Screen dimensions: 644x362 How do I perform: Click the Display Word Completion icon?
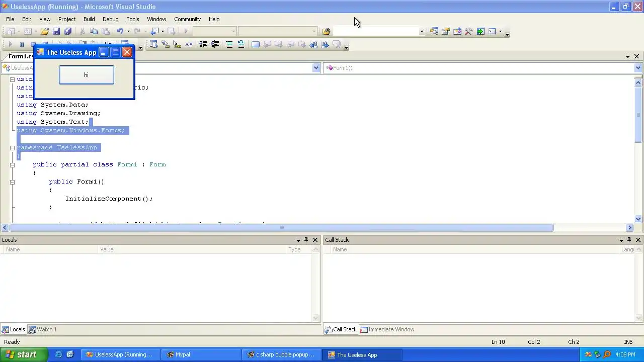click(189, 44)
